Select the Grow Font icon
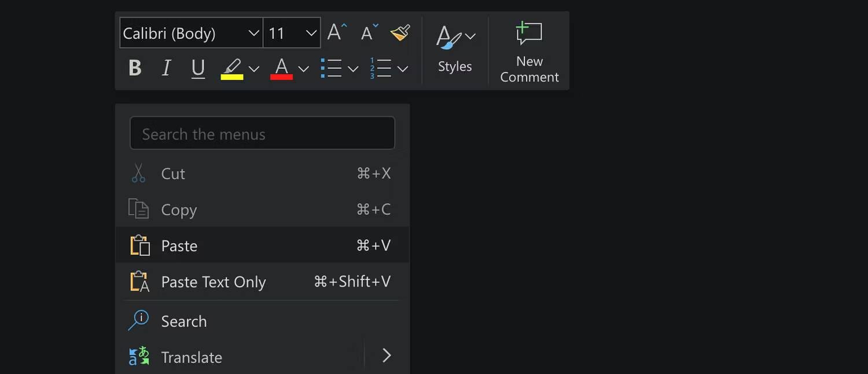 pos(335,32)
